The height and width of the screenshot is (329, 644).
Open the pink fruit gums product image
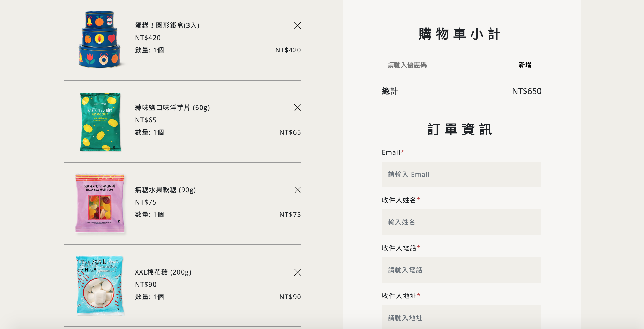[x=100, y=204]
